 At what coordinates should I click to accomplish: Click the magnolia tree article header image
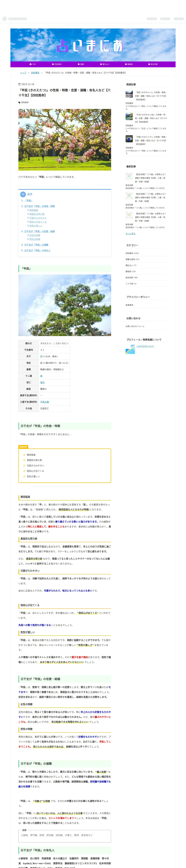click(x=65, y=140)
